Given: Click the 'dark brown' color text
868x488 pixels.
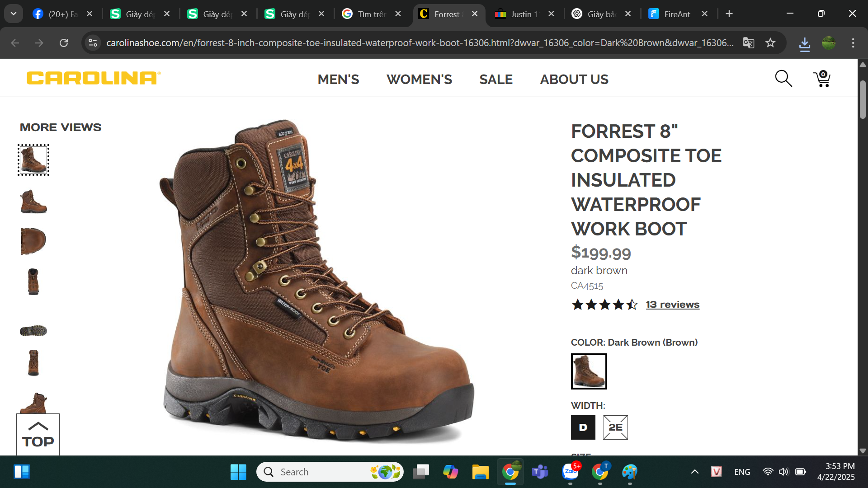Looking at the screenshot, I should pos(599,271).
